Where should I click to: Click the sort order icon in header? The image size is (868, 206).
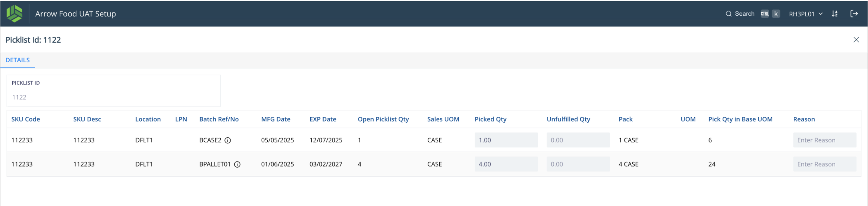point(834,14)
